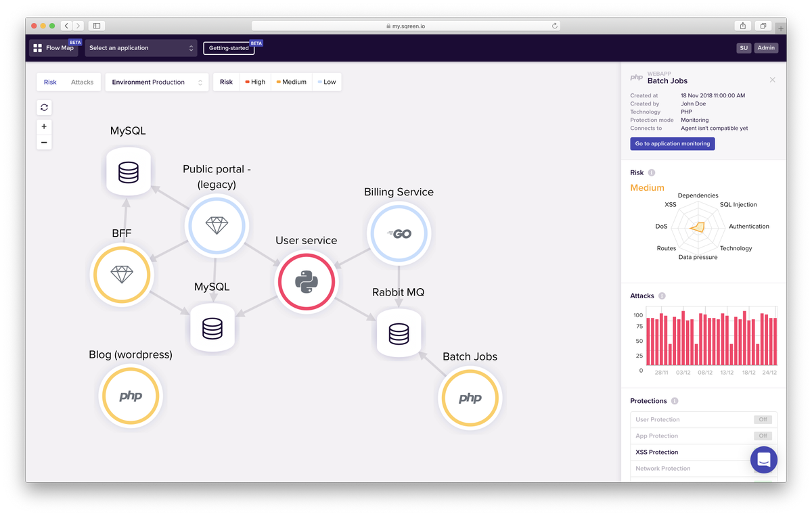Click the SQL Injection radar label
Screen dimensions: 812x516
pos(738,204)
